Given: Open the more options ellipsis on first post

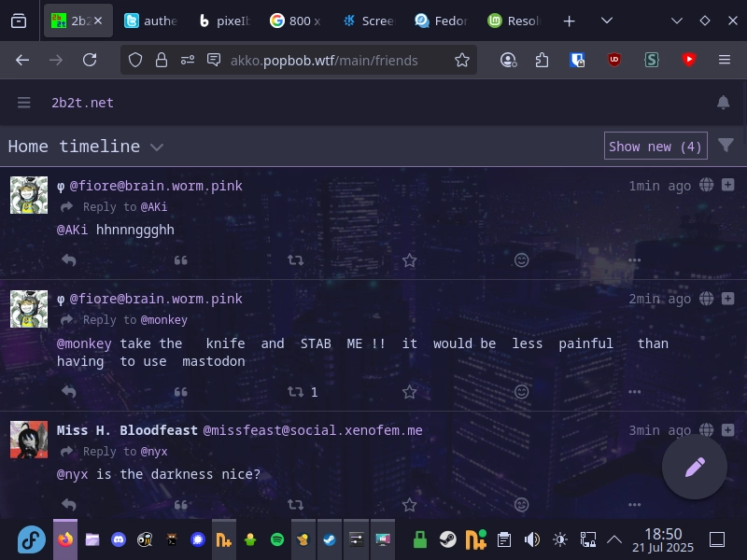Looking at the screenshot, I should coord(634,260).
